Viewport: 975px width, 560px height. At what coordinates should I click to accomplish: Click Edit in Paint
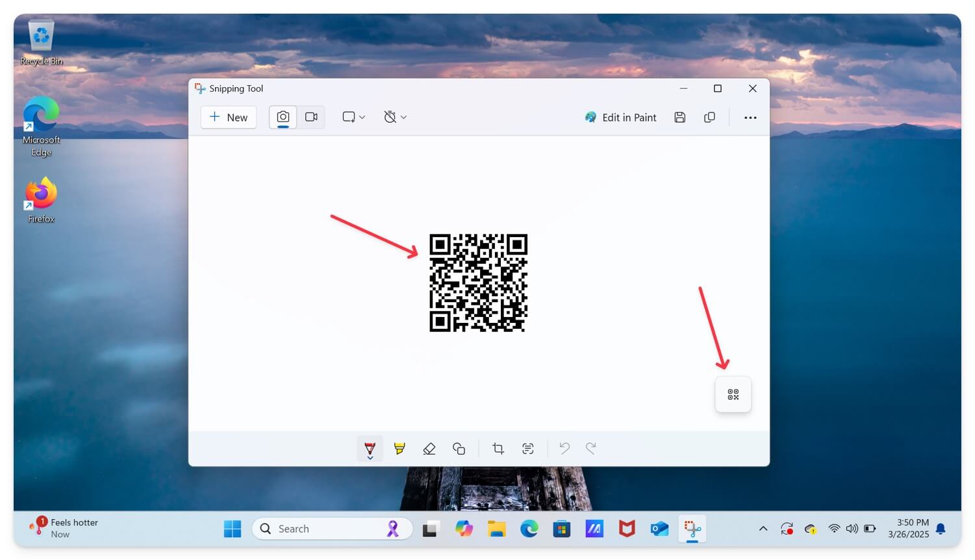pyautogui.click(x=621, y=118)
